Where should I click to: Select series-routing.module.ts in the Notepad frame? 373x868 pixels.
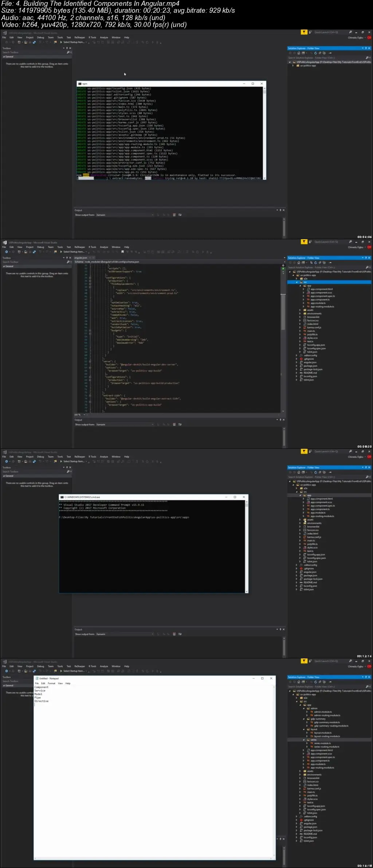(327, 747)
